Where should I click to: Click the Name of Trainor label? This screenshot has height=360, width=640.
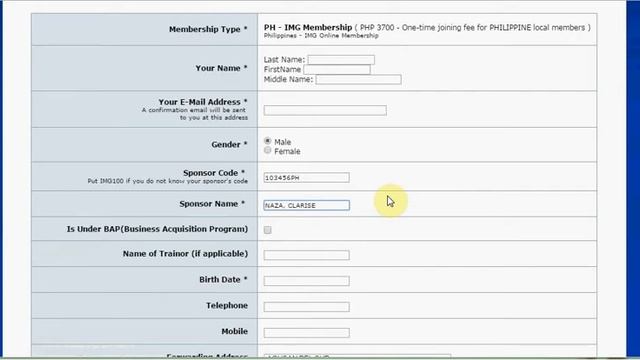coord(185,254)
